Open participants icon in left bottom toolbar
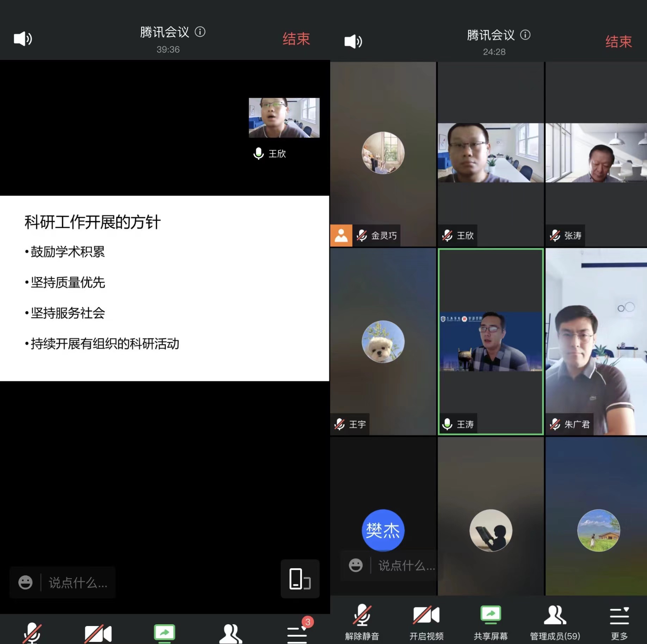The height and width of the screenshot is (644, 647). (230, 633)
